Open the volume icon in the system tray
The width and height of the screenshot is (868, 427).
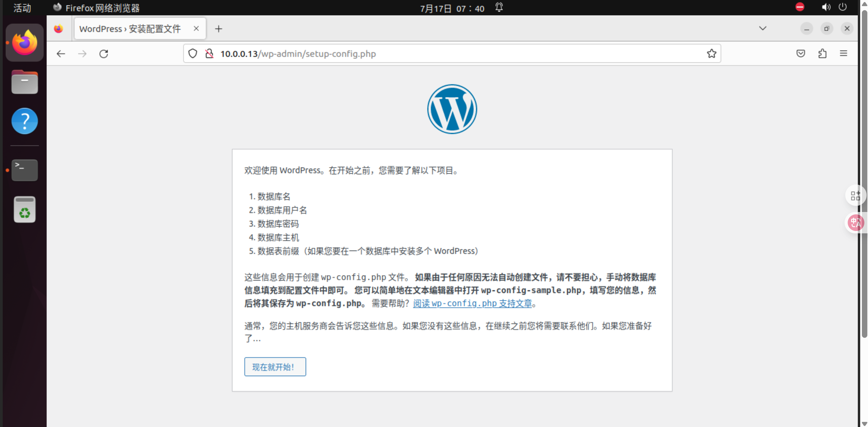point(826,7)
